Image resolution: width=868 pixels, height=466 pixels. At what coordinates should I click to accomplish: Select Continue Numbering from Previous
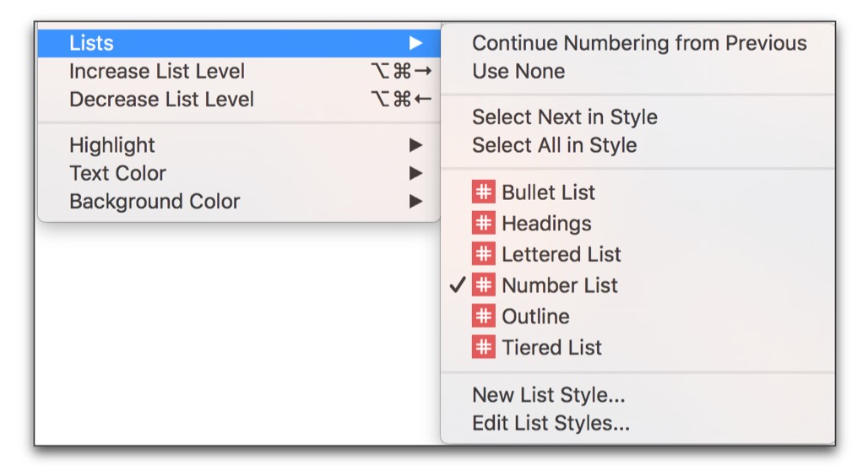point(638,42)
